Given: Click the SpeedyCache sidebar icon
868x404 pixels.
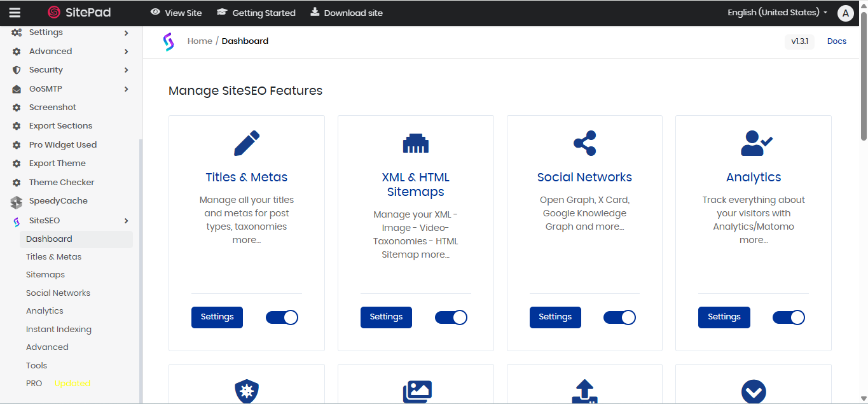Looking at the screenshot, I should click(x=17, y=202).
